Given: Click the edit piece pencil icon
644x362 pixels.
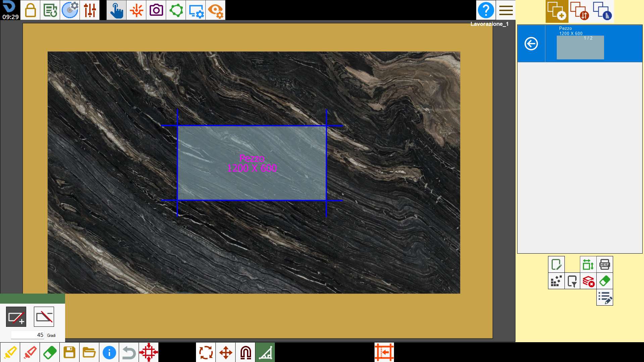Looking at the screenshot, I should click(556, 264).
